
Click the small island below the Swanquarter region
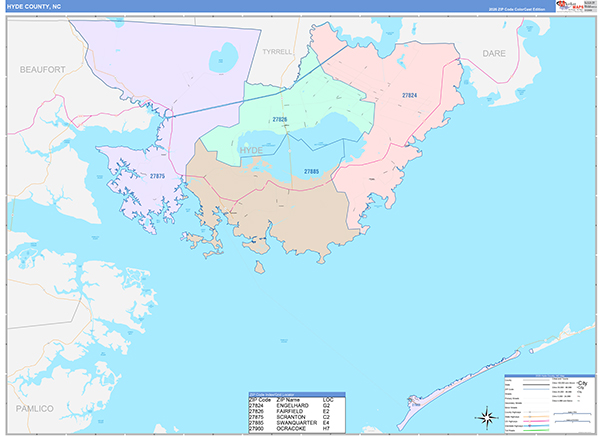[259, 267]
